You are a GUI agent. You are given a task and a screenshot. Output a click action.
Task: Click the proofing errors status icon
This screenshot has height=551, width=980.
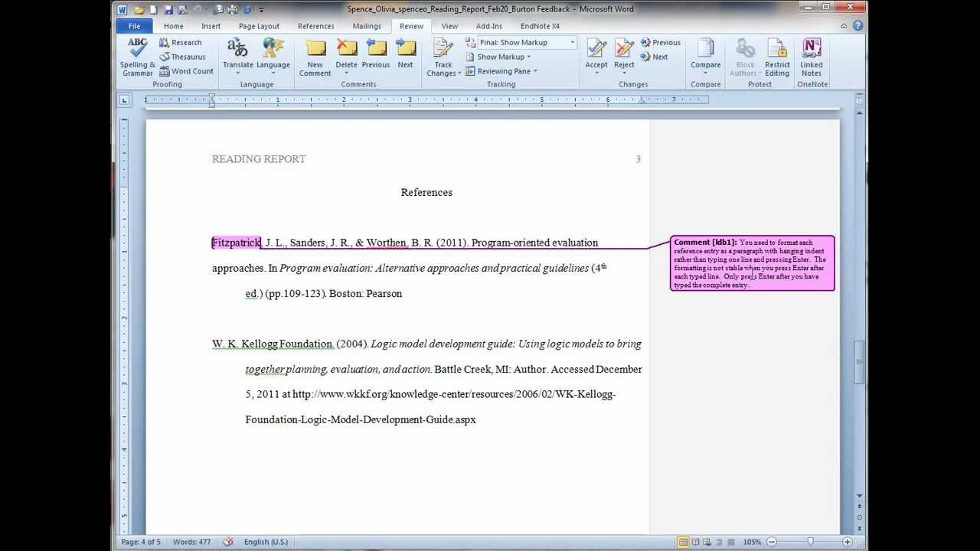coord(227,542)
